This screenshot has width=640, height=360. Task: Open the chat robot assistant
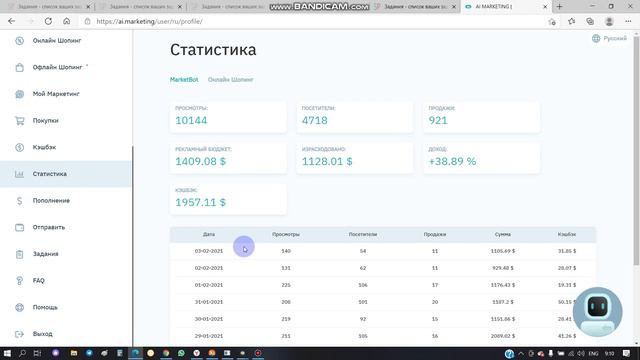[598, 311]
